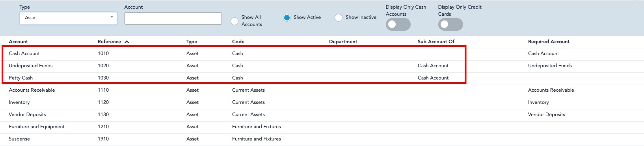Image resolution: width=644 pixels, height=146 pixels.
Task: Sort by Sub Account Of column header
Action: pos(436,42)
